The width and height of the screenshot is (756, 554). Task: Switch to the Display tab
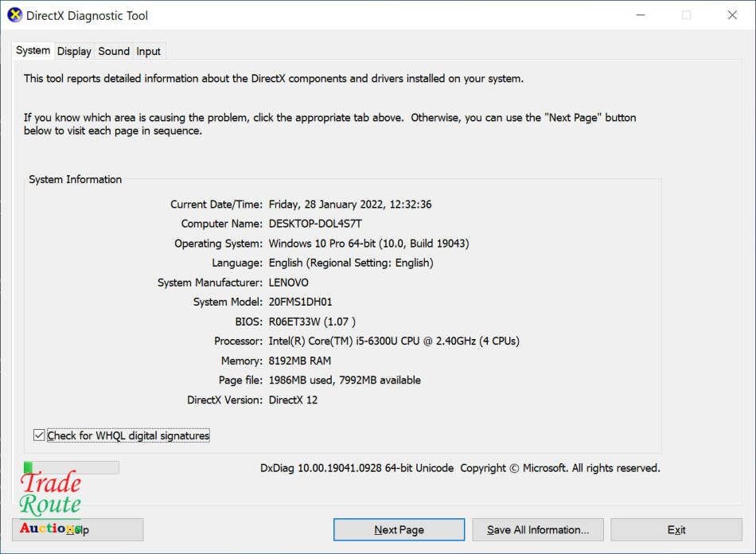(x=73, y=51)
